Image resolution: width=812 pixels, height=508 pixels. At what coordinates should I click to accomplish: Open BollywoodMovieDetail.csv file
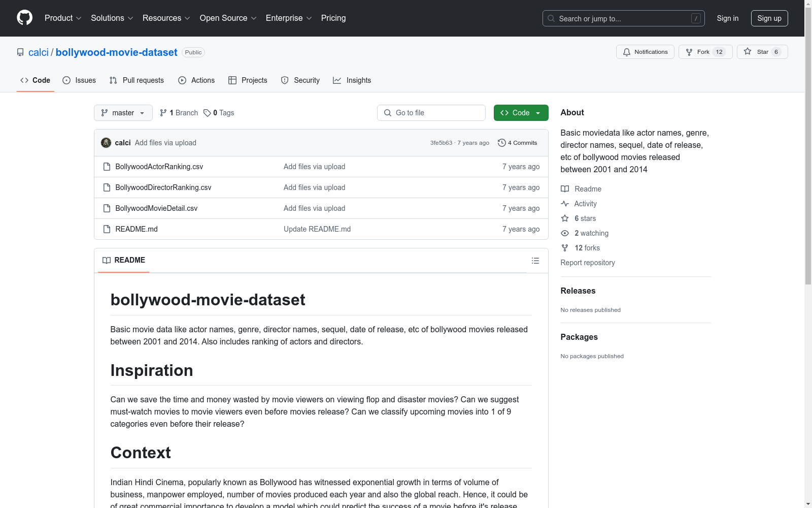click(156, 208)
